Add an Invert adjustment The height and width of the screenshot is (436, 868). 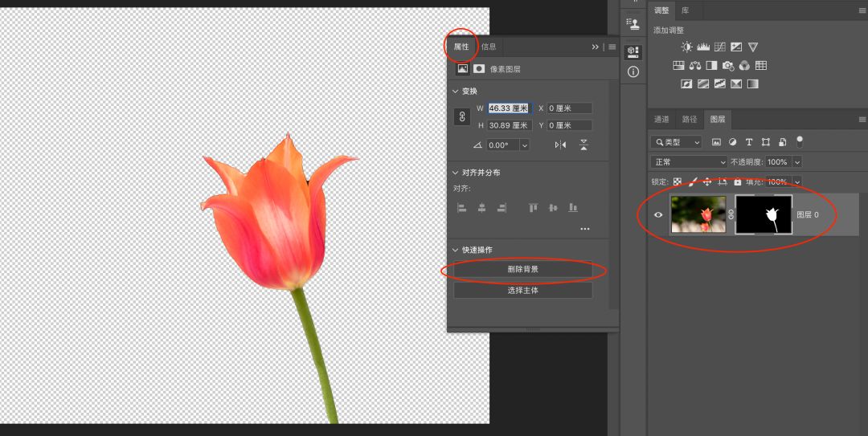tap(686, 84)
